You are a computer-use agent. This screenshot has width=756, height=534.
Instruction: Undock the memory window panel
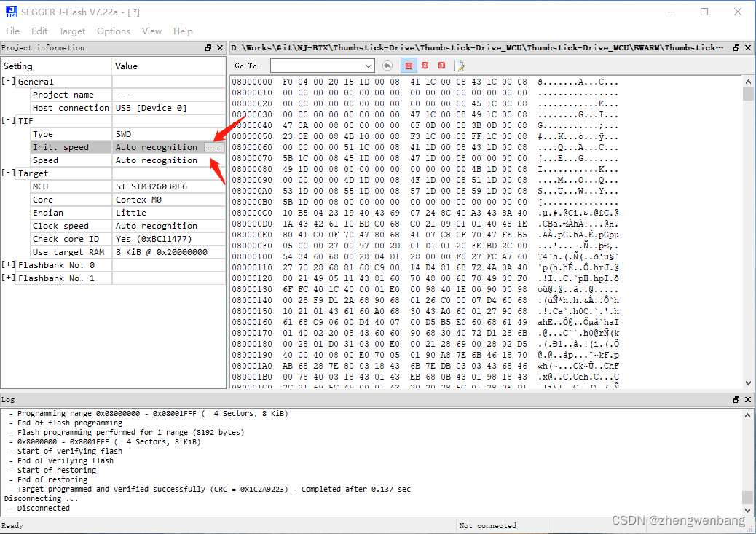point(736,47)
